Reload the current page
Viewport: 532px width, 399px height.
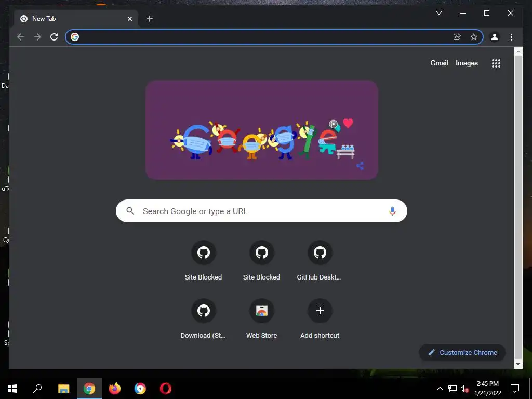54,37
